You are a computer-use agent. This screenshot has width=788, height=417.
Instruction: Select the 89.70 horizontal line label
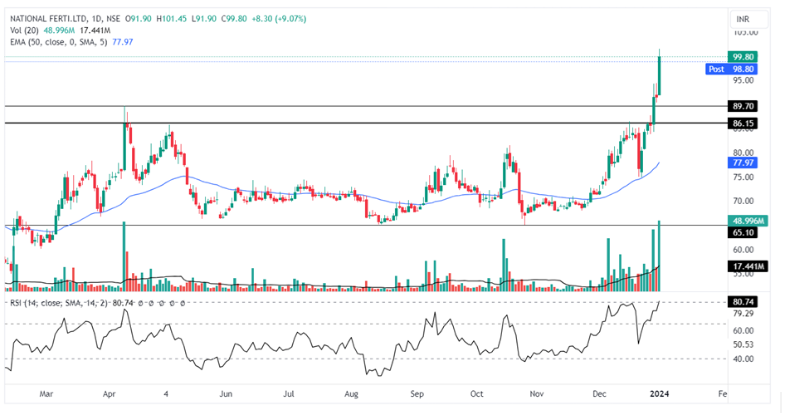pyautogui.click(x=743, y=105)
